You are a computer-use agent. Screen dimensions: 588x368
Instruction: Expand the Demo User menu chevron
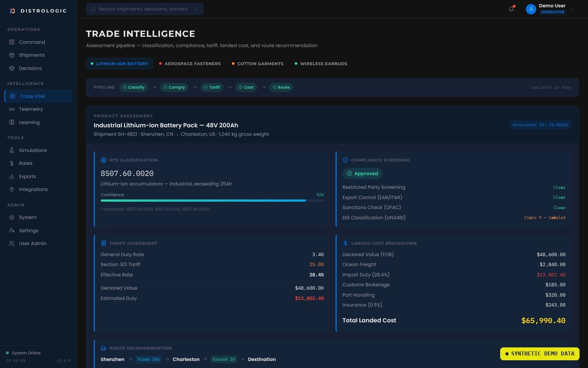[x=572, y=9]
